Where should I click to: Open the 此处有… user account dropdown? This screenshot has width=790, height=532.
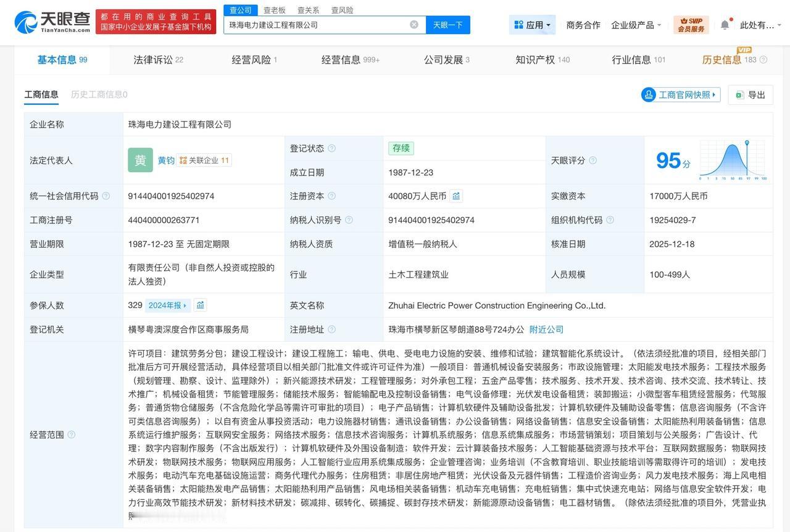(x=760, y=25)
